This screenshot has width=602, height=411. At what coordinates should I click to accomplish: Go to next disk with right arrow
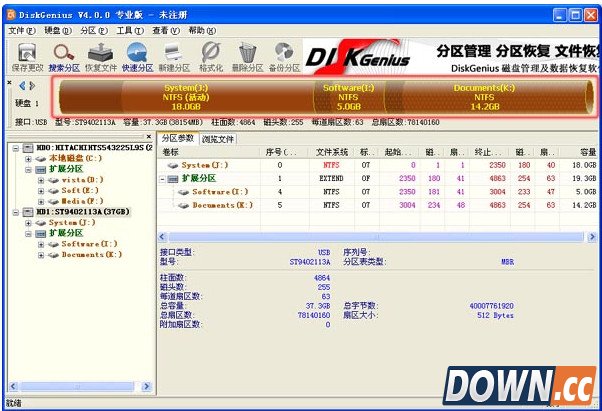32,87
